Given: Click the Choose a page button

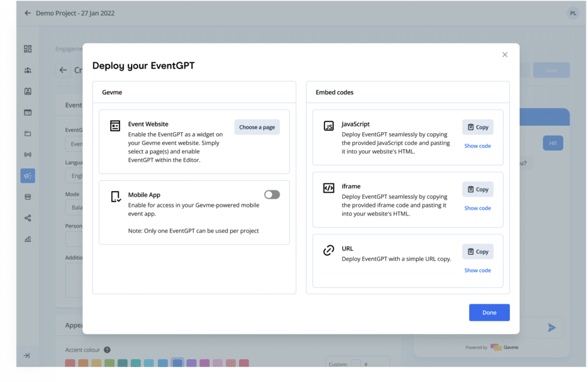Looking at the screenshot, I should point(257,127).
